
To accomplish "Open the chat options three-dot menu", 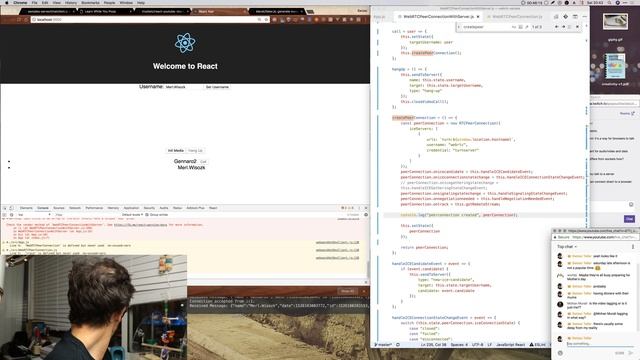I will [633, 247].
